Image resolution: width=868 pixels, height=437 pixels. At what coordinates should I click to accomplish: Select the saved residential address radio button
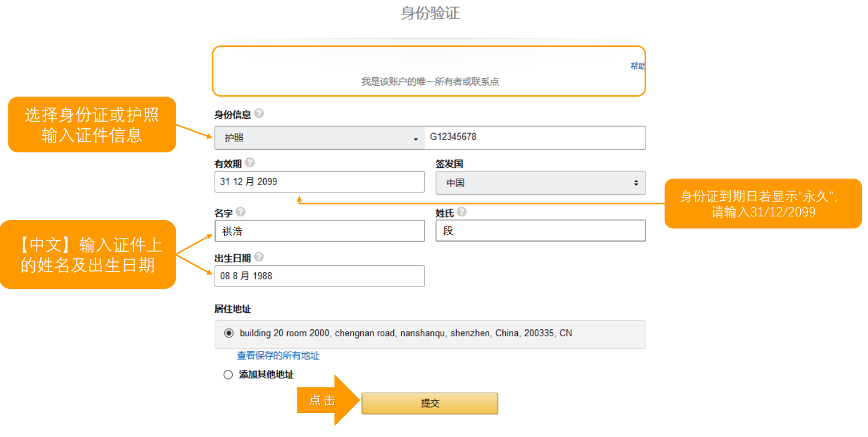tap(228, 333)
